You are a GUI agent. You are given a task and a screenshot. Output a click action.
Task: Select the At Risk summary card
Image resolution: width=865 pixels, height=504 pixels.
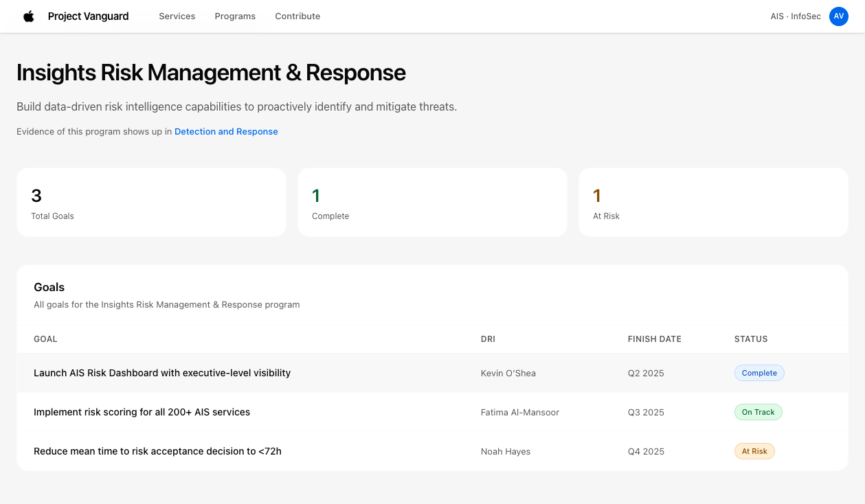[x=713, y=202]
